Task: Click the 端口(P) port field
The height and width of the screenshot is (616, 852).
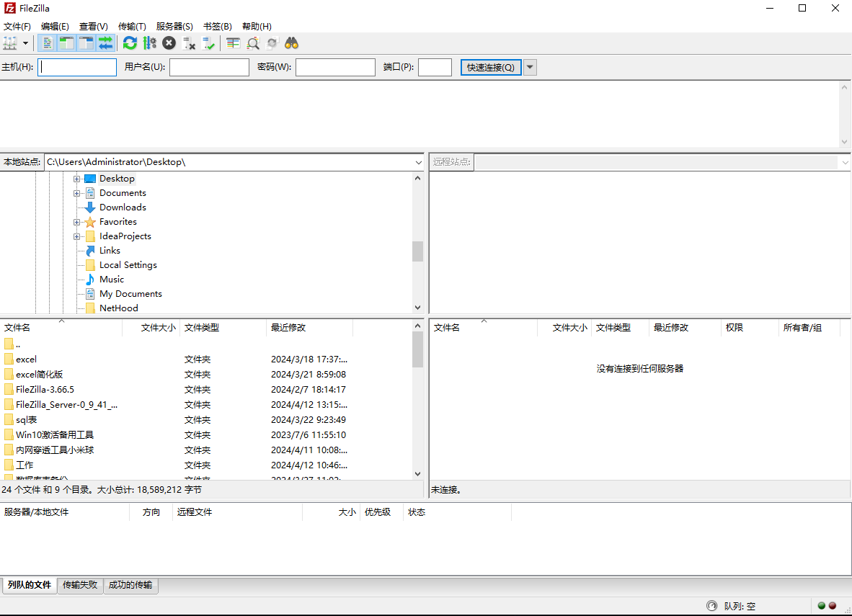Action: click(435, 67)
